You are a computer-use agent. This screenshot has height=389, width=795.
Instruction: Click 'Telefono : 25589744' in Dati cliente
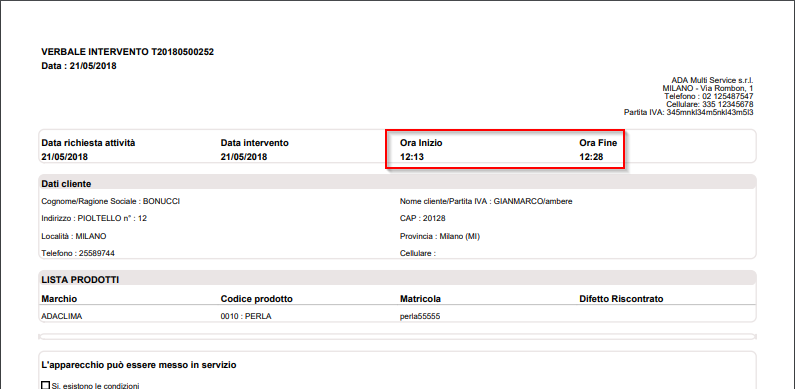78,253
